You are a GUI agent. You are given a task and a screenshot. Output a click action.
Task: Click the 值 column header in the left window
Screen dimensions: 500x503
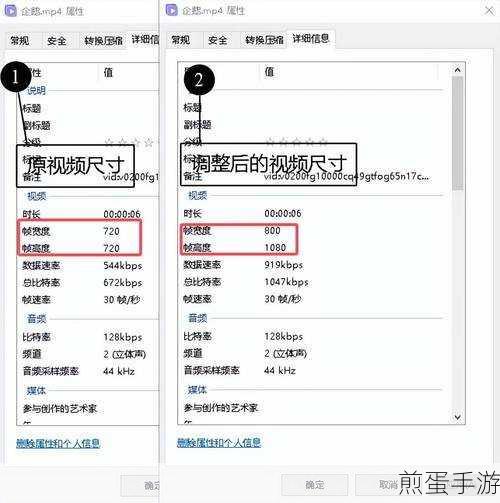tap(109, 72)
